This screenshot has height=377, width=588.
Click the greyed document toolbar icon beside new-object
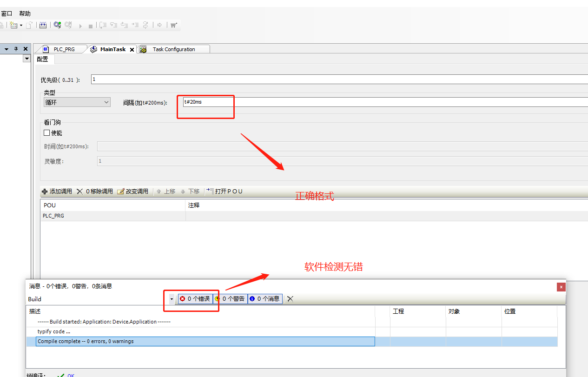[x=29, y=25]
